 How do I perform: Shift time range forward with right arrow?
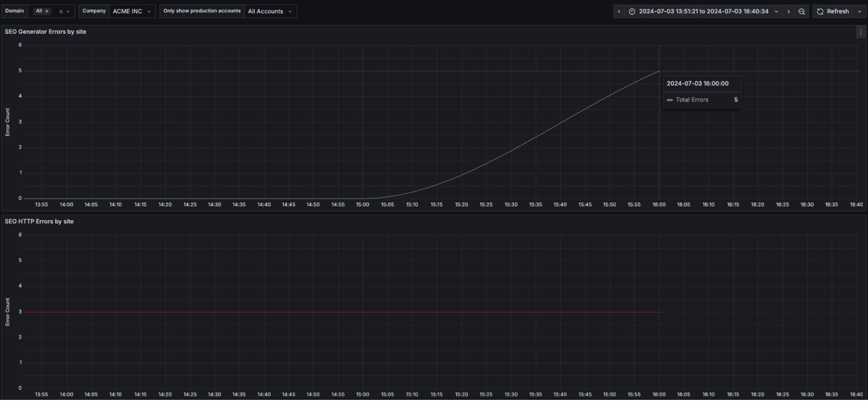789,11
